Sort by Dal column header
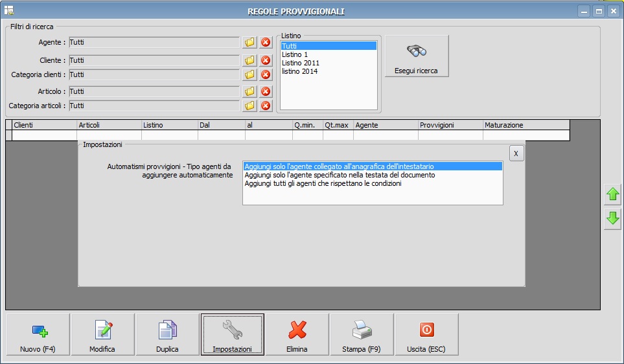The height and width of the screenshot is (364, 624). [x=222, y=125]
